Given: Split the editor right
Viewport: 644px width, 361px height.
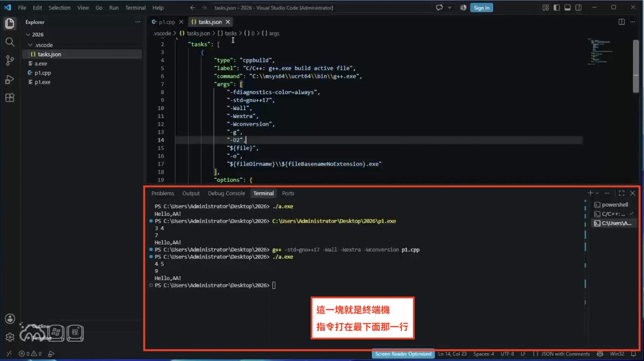Looking at the screenshot, I should (x=621, y=22).
